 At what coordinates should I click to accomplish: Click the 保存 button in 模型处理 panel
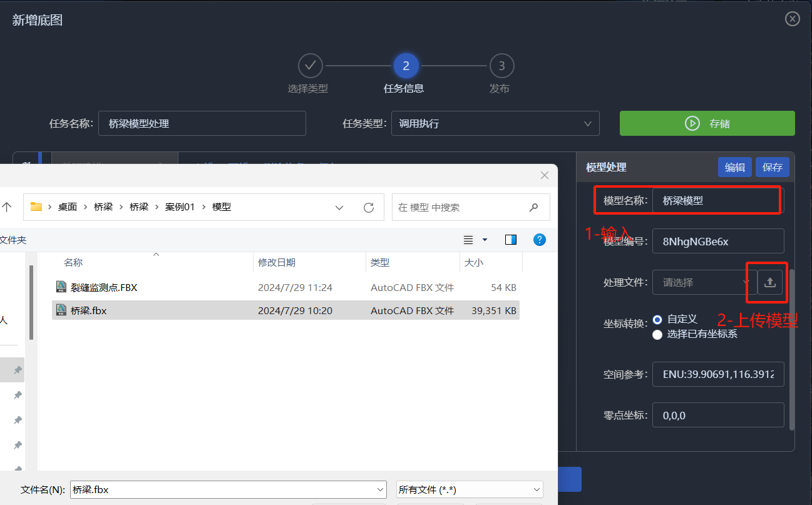(773, 167)
